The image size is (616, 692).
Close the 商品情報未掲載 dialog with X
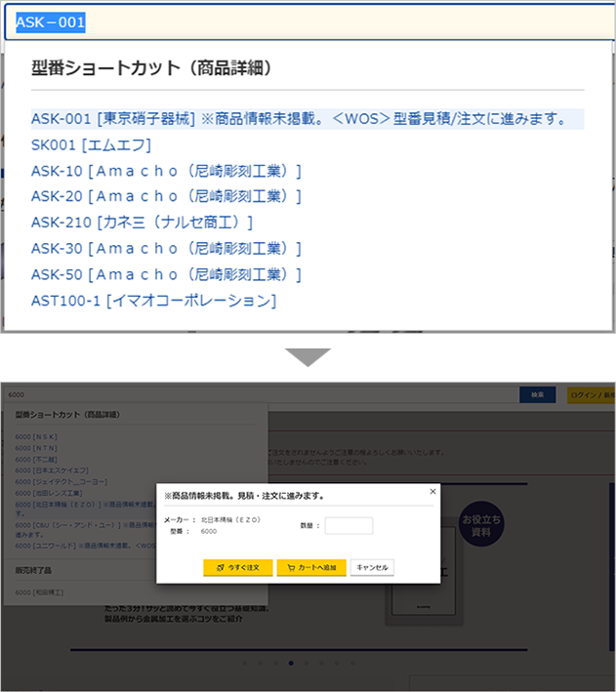tap(432, 492)
